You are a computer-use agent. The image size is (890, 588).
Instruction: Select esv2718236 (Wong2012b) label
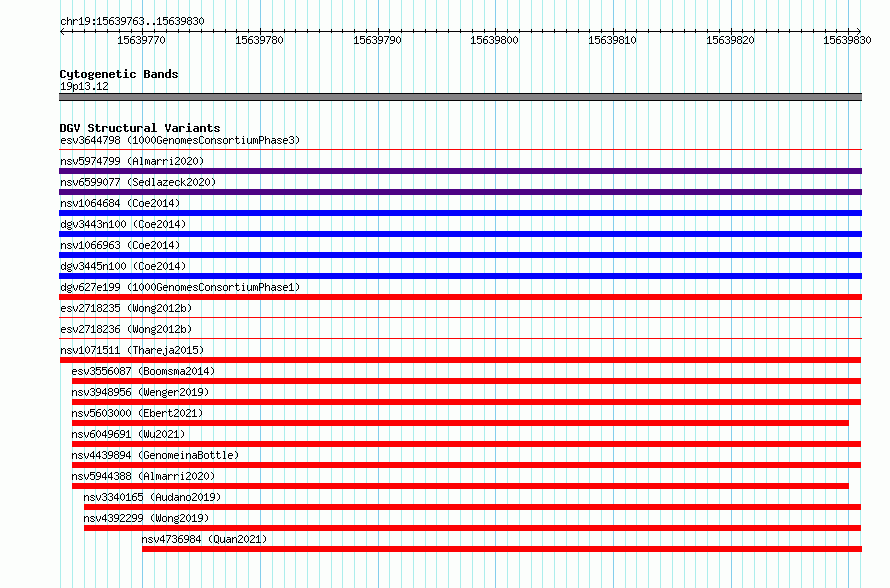coord(126,329)
